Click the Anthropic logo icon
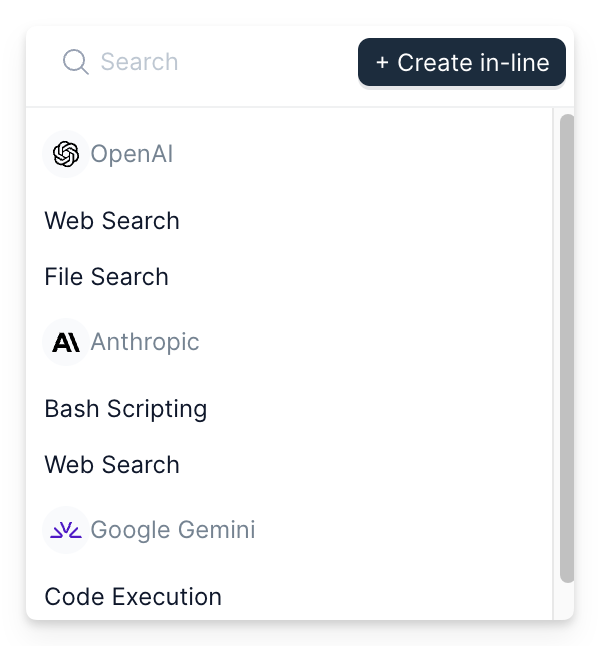Image resolution: width=600 pixels, height=646 pixels. click(66, 342)
